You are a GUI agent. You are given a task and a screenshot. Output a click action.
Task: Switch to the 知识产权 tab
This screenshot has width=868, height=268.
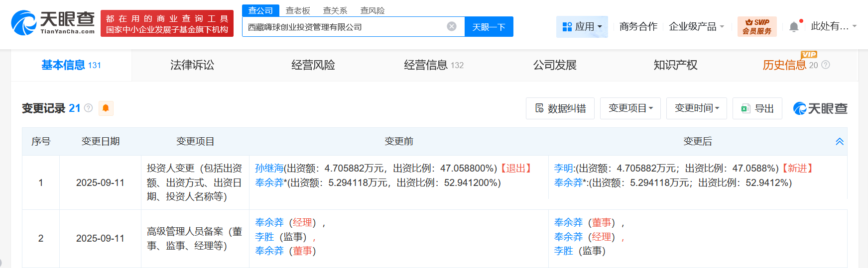point(675,65)
